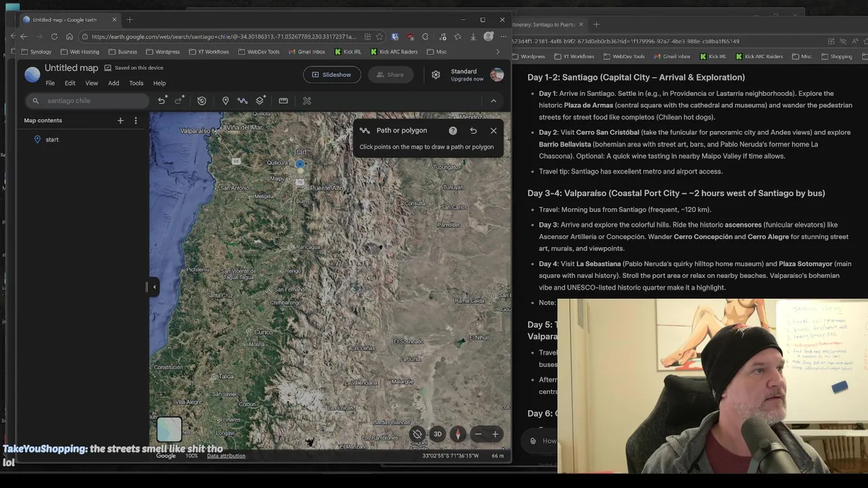Open the File menu
Image resolution: width=868 pixels, height=488 pixels.
(x=50, y=83)
